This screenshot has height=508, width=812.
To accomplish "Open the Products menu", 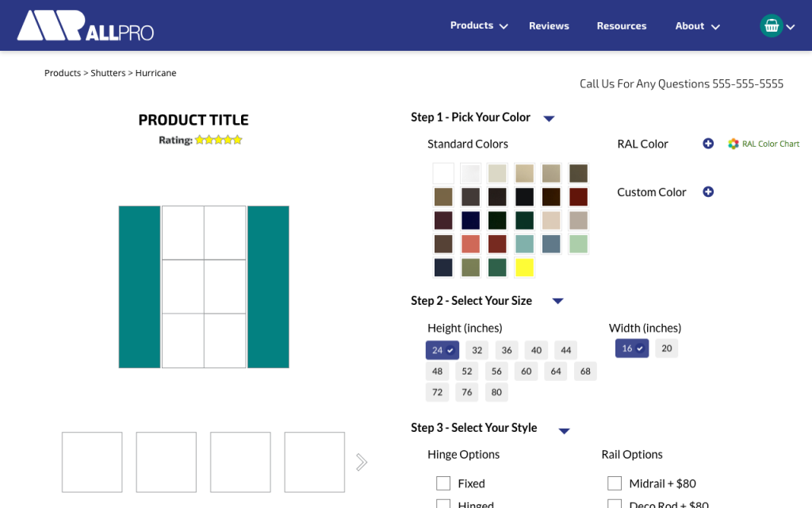I will tap(479, 25).
